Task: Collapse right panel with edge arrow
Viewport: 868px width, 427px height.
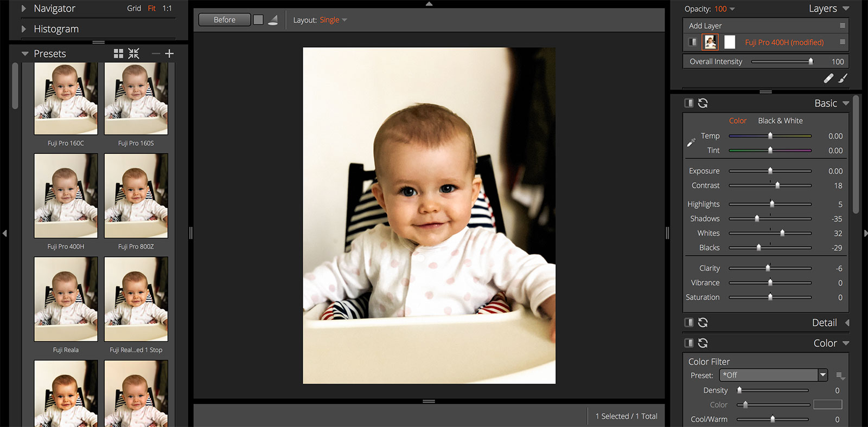Action: pyautogui.click(x=865, y=233)
